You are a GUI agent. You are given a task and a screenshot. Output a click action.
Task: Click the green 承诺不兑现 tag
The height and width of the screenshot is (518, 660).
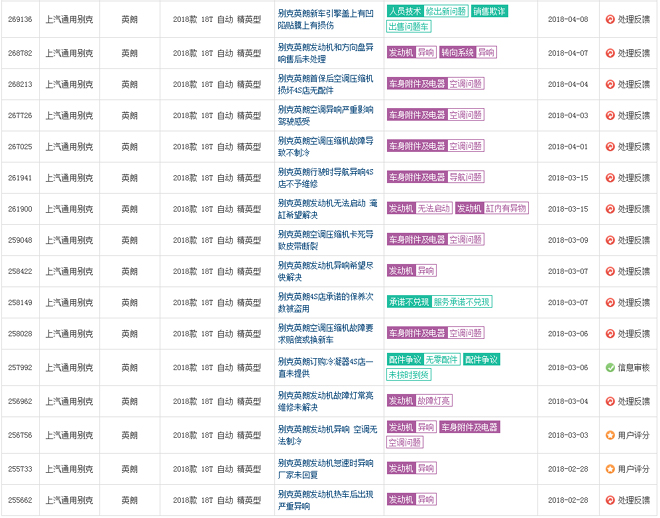[x=409, y=302]
